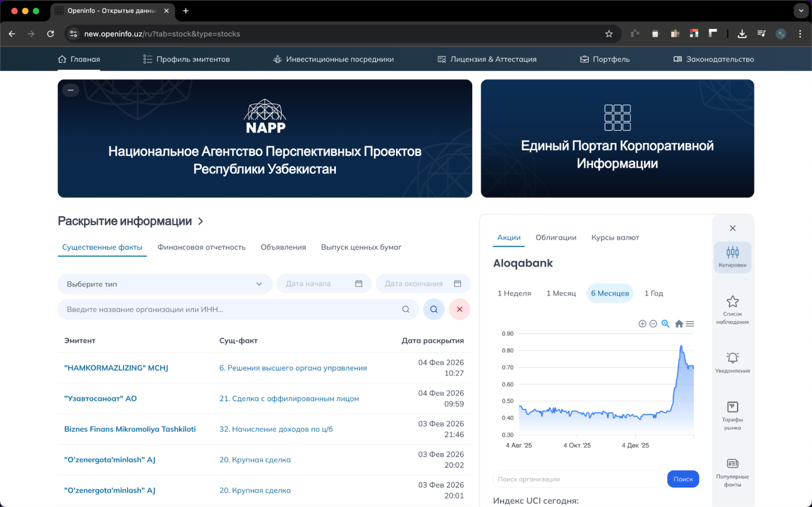View site information in the address bar

click(x=73, y=34)
